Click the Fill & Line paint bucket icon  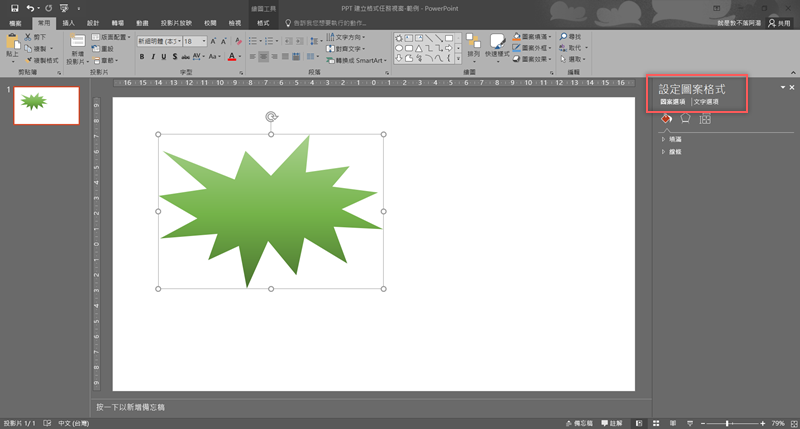[x=667, y=119]
